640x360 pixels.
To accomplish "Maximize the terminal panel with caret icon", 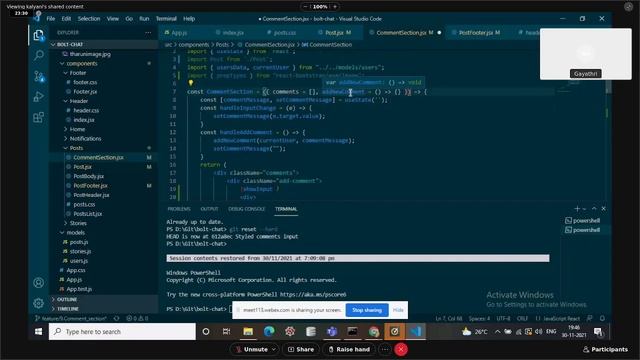I will (594, 209).
